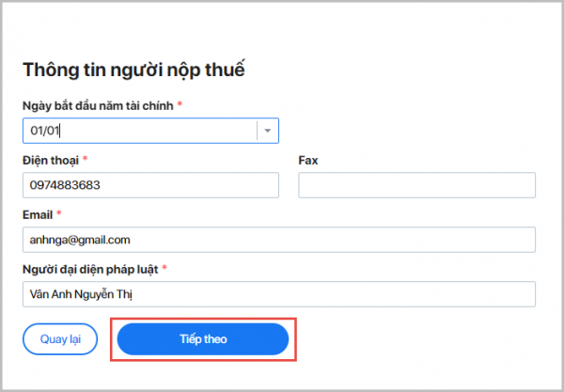Focus the Email input field
This screenshot has height=392, width=564.
(278, 240)
